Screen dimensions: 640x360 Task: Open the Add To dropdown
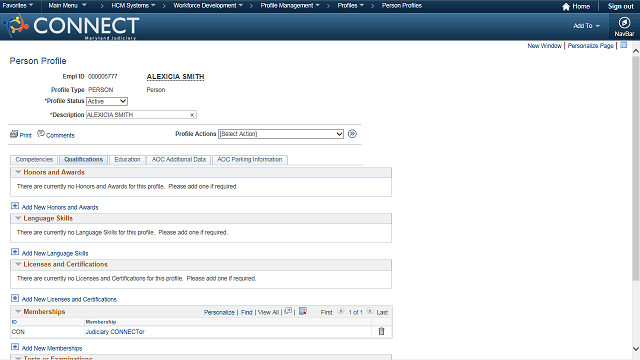point(586,26)
